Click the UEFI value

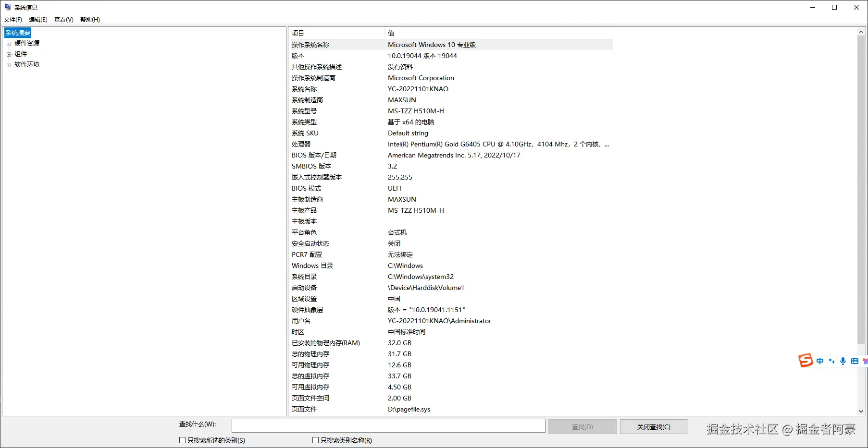(395, 188)
